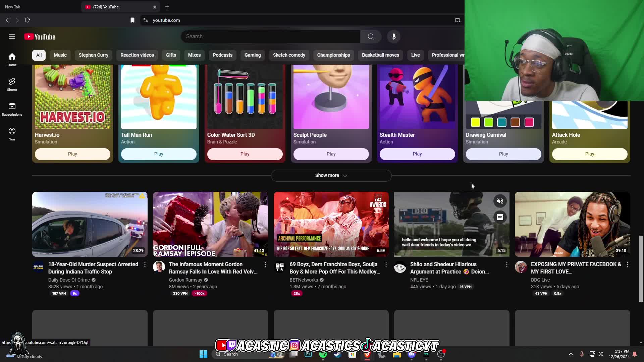Screen dimensions: 644x362
Task: Open EXPOSING MY PRIVATE FACEBOOK video thumbnail
Action: [573, 224]
